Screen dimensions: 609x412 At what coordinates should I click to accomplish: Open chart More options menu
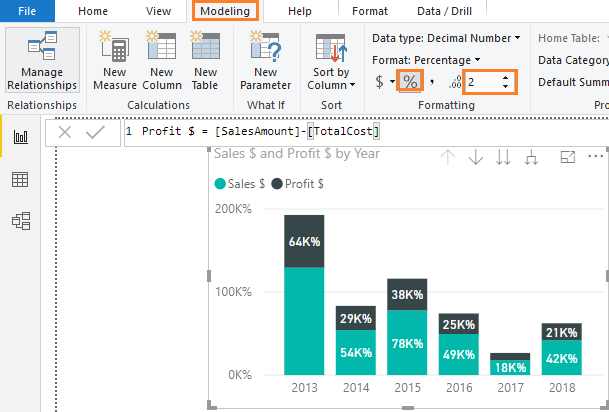point(595,156)
